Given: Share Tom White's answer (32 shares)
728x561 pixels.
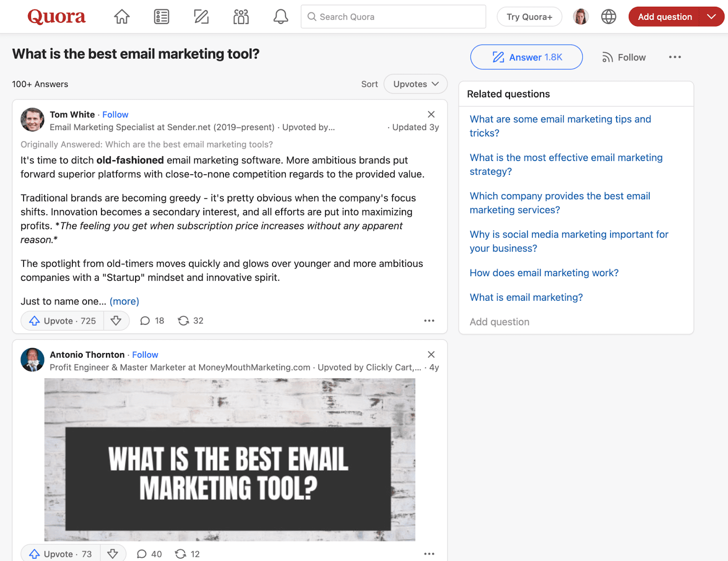Looking at the screenshot, I should 191,321.
